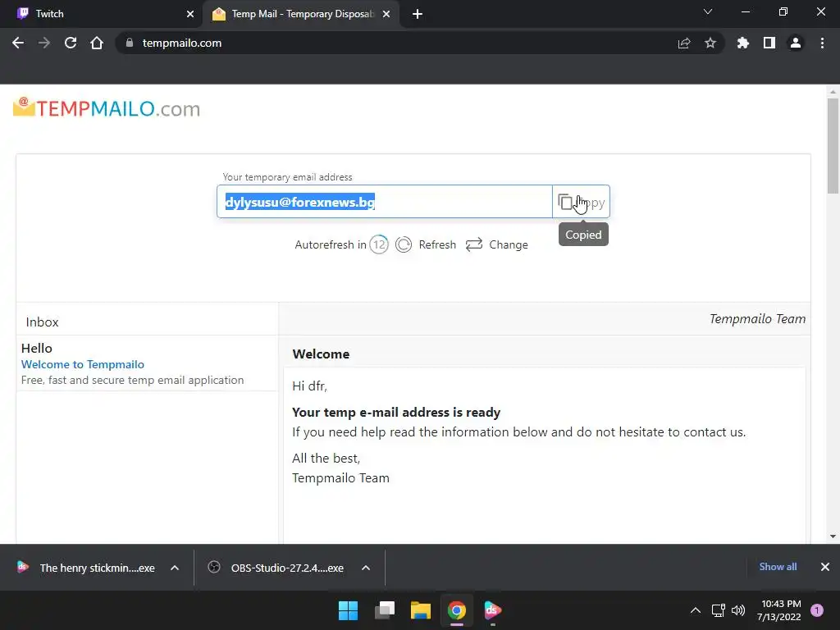This screenshot has width=840, height=630.
Task: Open the network status tray icon
Action: pos(718,610)
